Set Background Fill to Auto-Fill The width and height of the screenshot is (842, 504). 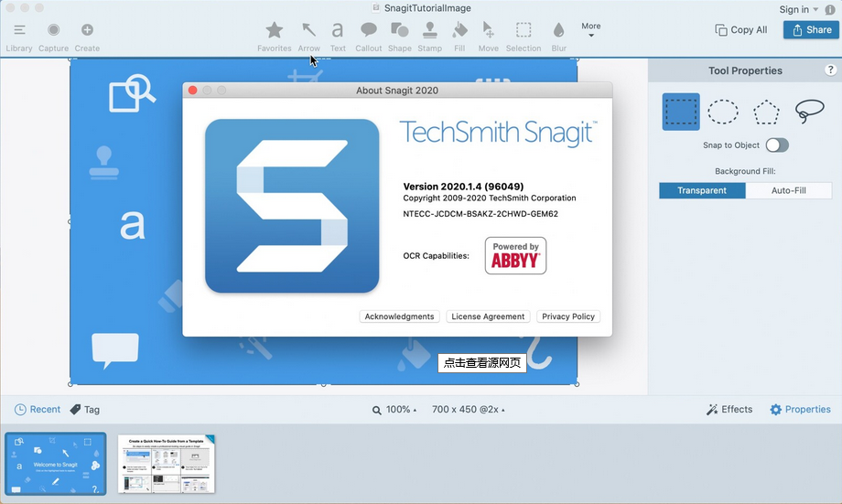coord(788,190)
